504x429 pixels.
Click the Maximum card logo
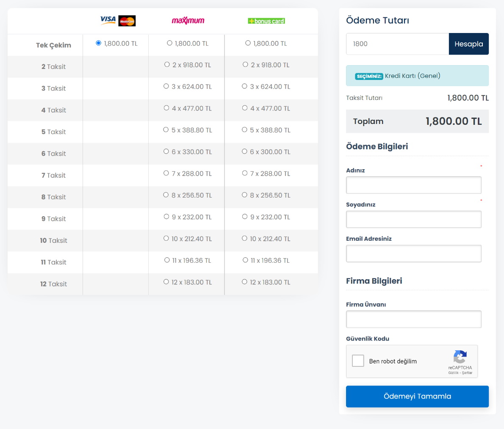point(188,21)
